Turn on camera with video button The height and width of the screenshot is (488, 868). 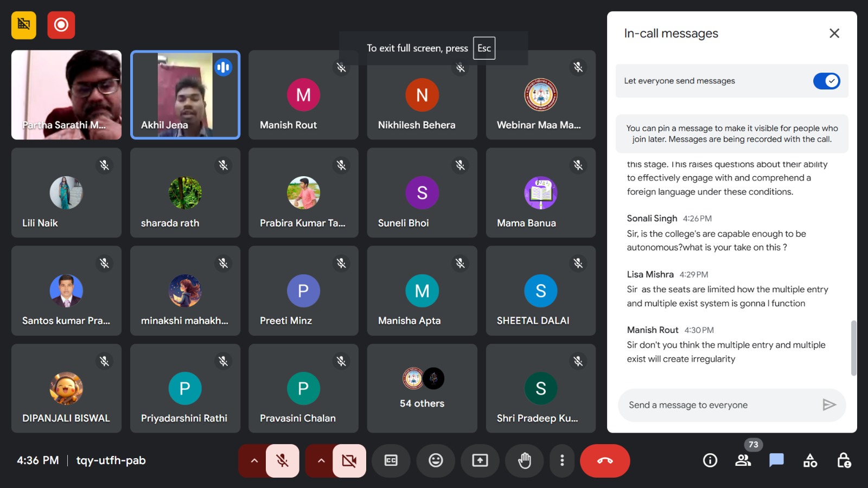click(x=349, y=460)
